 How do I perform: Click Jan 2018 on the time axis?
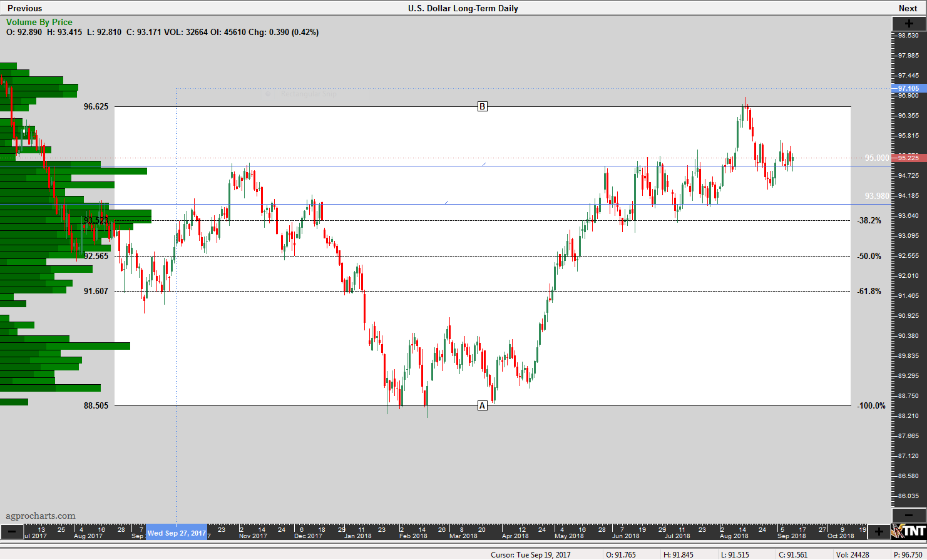(357, 536)
